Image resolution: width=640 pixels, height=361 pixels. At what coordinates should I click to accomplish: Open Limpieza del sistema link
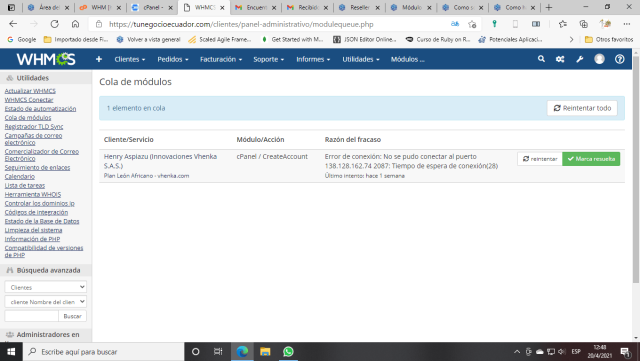[33, 230]
